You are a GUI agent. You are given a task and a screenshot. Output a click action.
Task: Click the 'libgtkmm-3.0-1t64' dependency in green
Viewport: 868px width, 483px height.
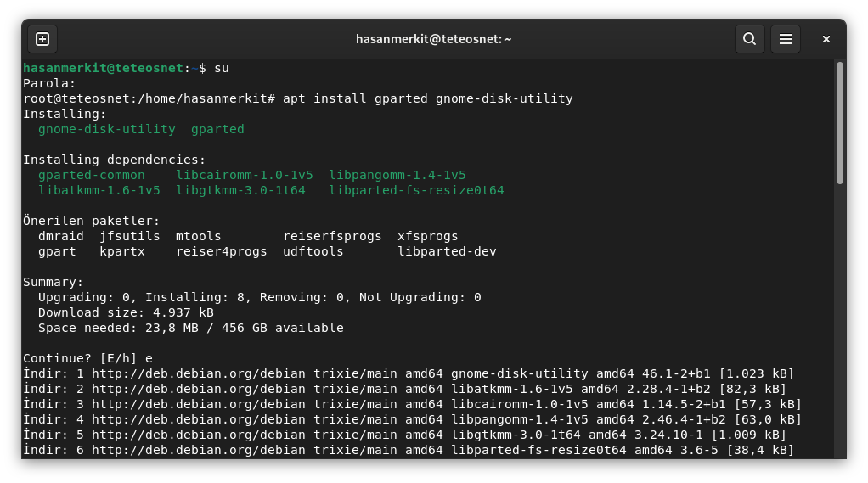(240, 190)
